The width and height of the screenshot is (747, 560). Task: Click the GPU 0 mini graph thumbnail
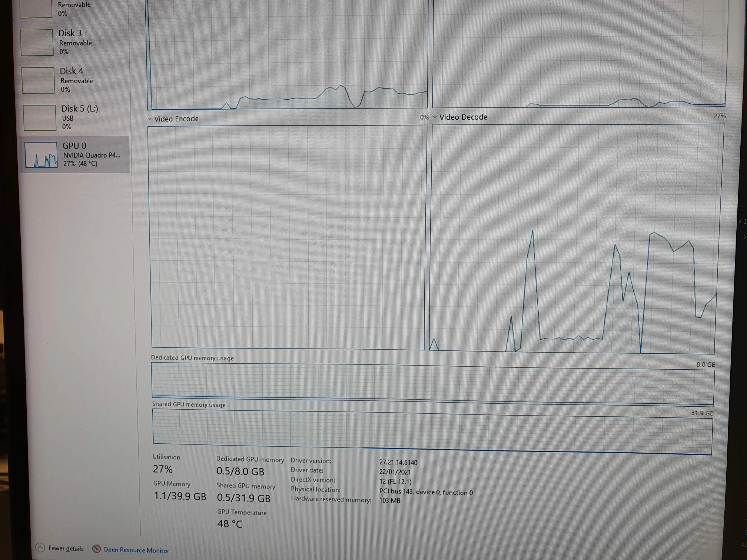pyautogui.click(x=41, y=155)
